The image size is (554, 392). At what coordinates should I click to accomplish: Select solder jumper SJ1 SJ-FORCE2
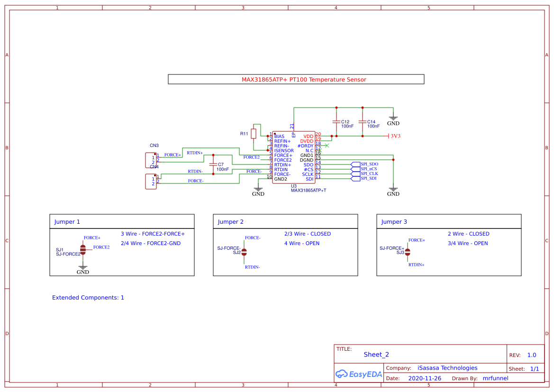(x=83, y=251)
